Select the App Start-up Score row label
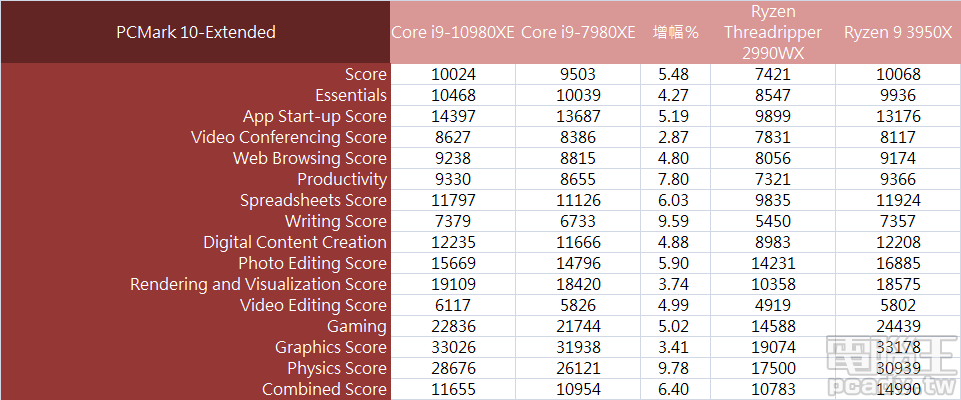961x400 pixels. (315, 116)
